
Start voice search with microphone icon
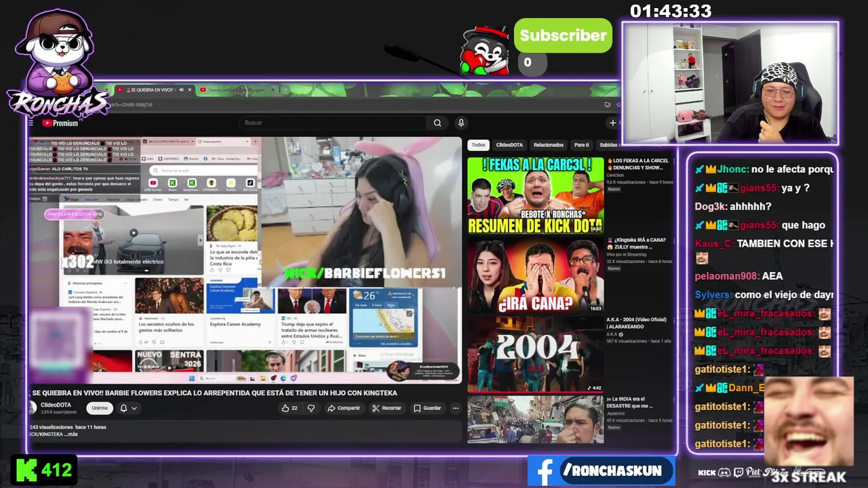pos(461,123)
